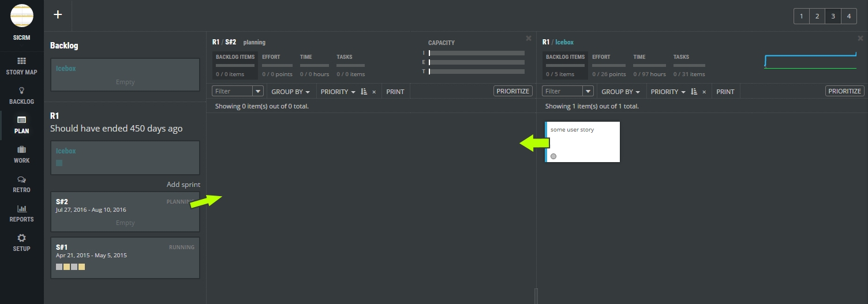Open the Setup gear section
Image resolution: width=868 pixels, height=304 pixels.
(22, 243)
